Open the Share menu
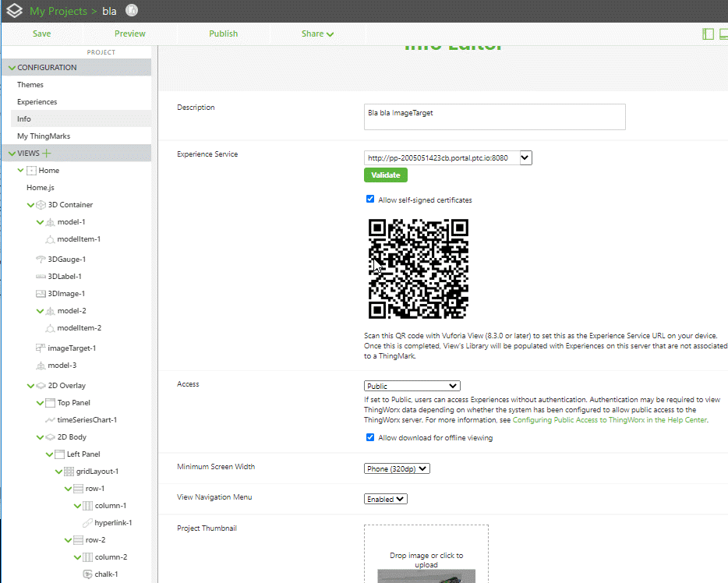The width and height of the screenshot is (728, 583). pos(317,34)
